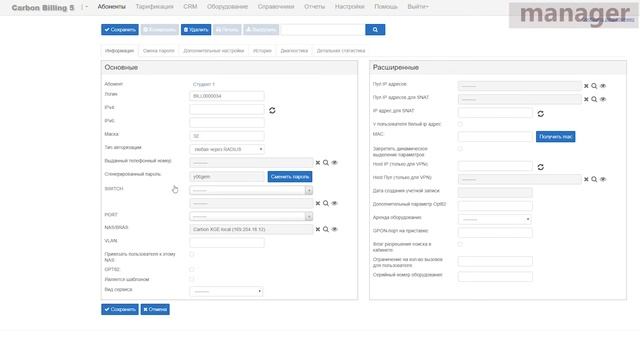The height and width of the screenshot is (360, 640).
Task: Switch to the Информация tab
Action: point(119,51)
